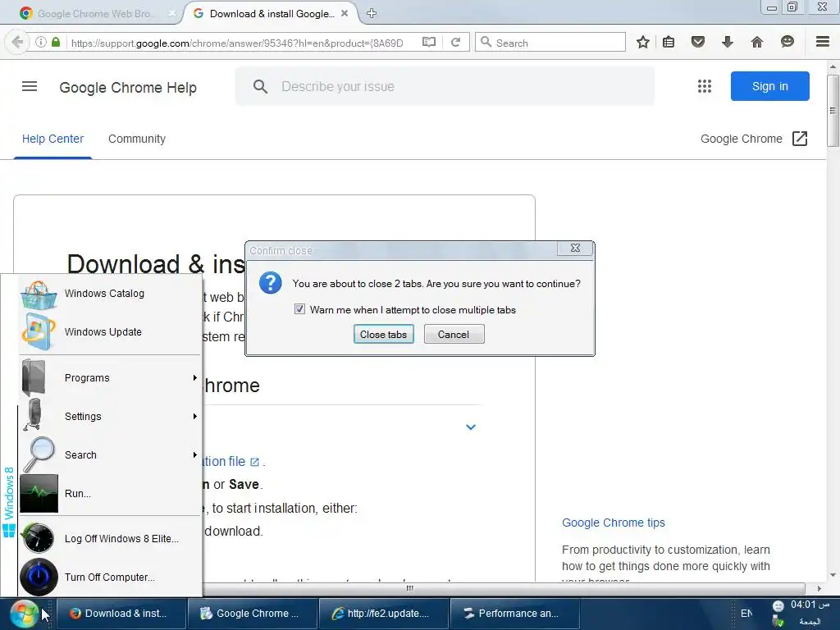Viewport: 840px width, 630px height.
Task: Click the Close tabs button
Action: pos(384,335)
